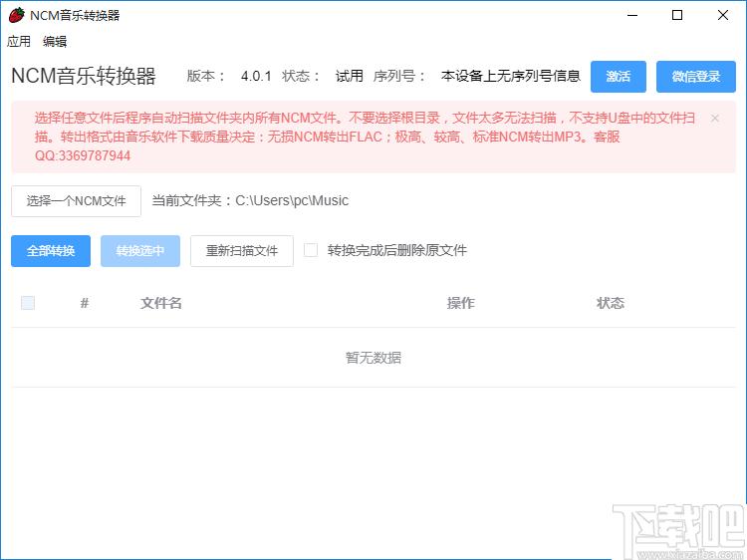The width and height of the screenshot is (747, 560).
Task: Click the # column header
Action: pyautogui.click(x=85, y=303)
